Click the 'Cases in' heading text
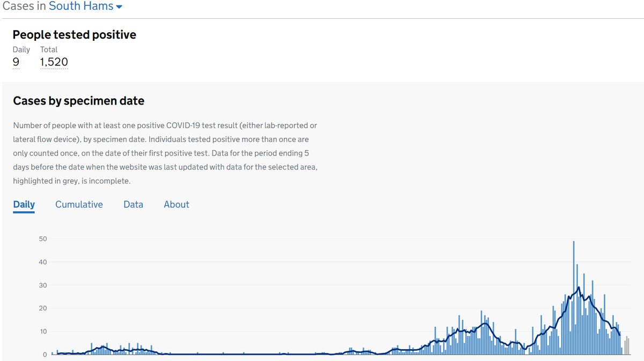Viewport: 644px width, 361px height. (24, 6)
